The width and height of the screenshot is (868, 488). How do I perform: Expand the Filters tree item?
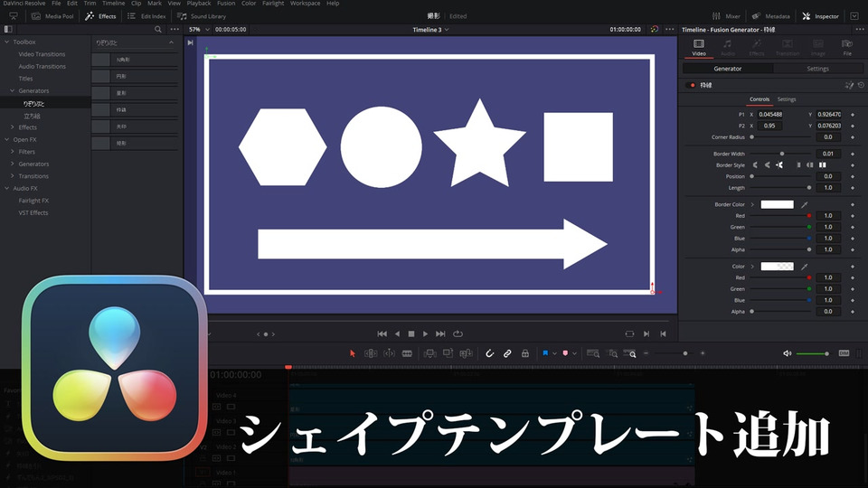(12, 152)
